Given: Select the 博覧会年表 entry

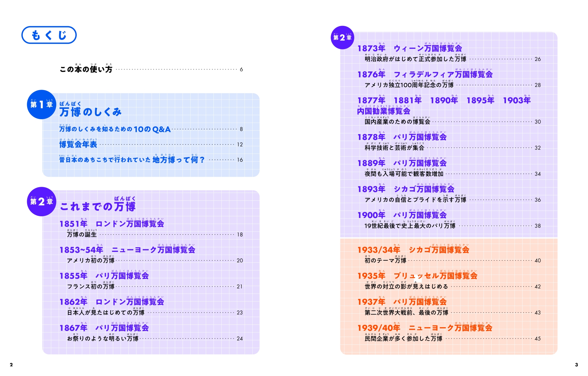Looking at the screenshot, I should point(78,144).
